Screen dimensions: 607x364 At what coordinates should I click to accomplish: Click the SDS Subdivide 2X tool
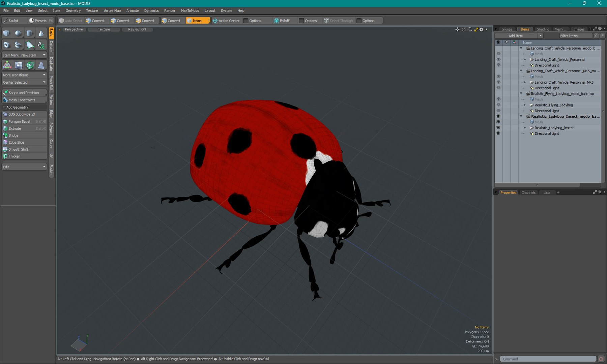pyautogui.click(x=24, y=114)
